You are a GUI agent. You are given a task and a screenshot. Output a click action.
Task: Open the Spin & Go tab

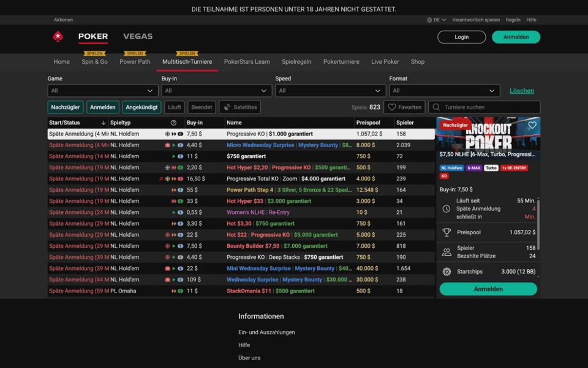coord(94,61)
